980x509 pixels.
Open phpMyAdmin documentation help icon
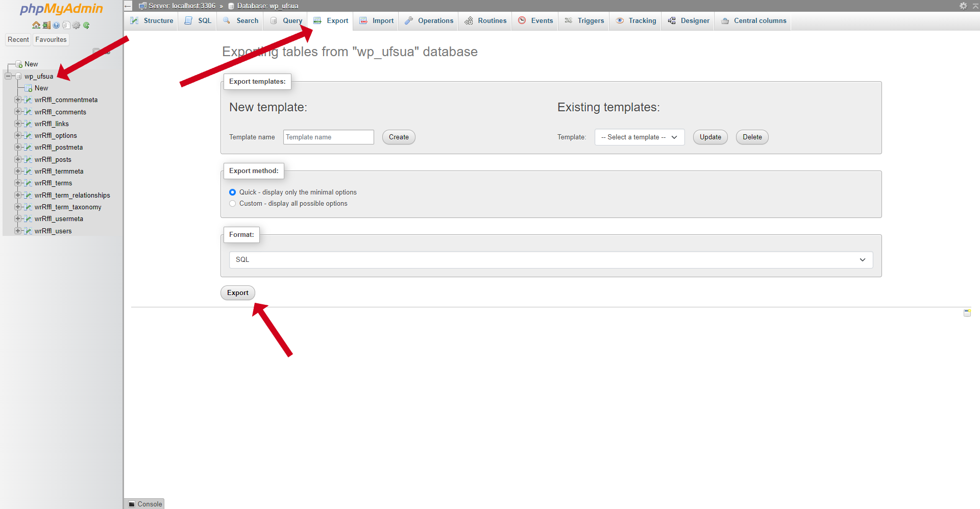click(56, 25)
